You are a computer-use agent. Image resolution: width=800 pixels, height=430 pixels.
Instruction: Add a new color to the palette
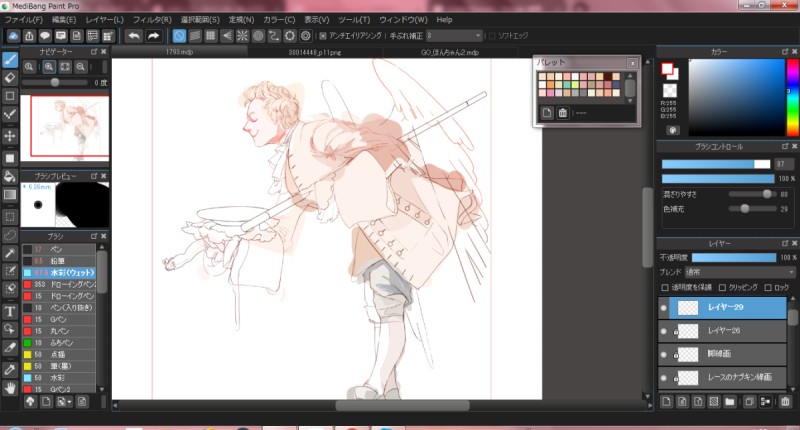(x=547, y=113)
